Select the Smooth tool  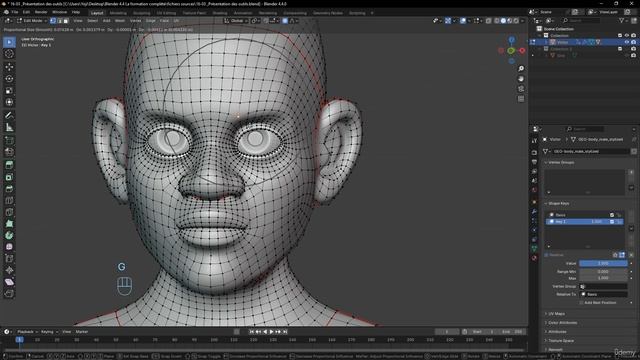pyautogui.click(x=9, y=247)
